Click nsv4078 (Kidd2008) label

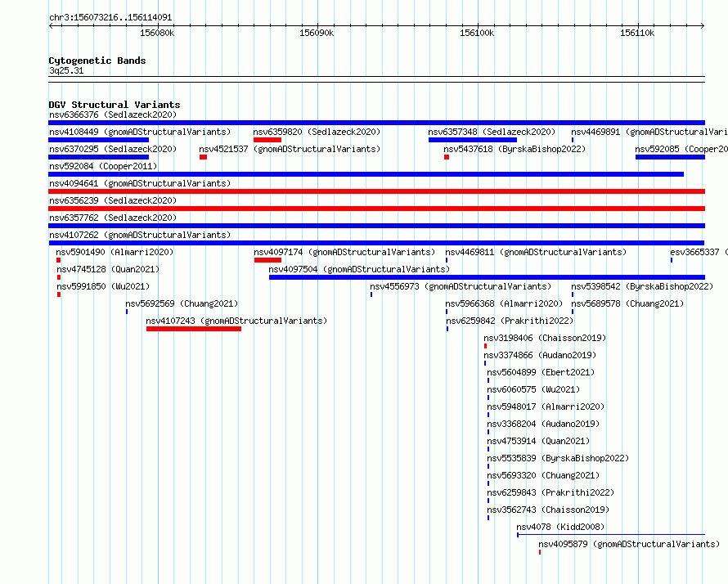(x=560, y=527)
